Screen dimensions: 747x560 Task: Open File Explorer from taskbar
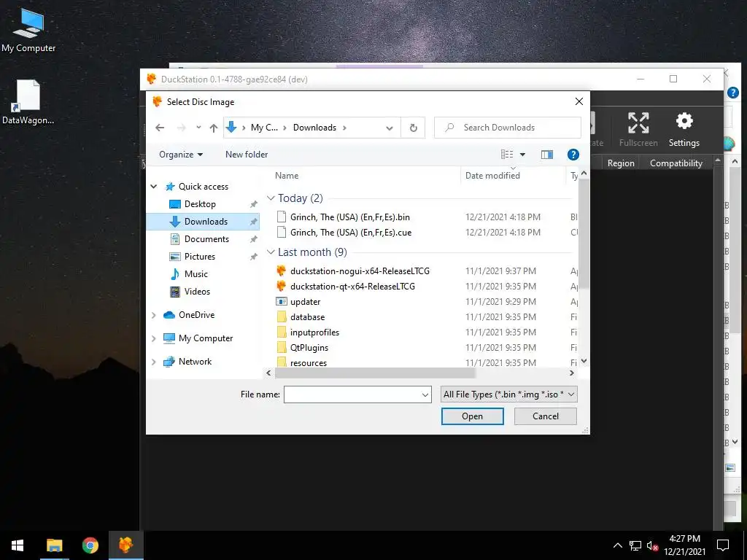[54, 545]
